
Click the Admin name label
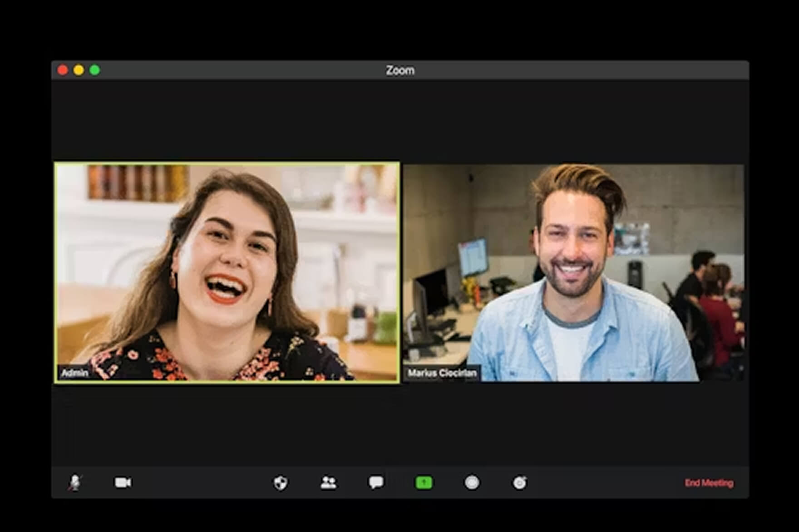[75, 373]
